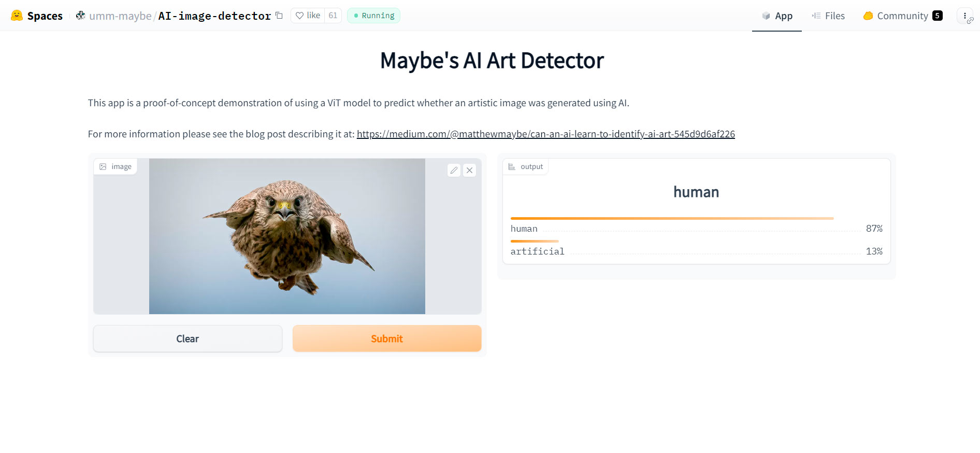Click the umm-maybe avatar icon
The image size is (980, 453).
pyautogui.click(x=81, y=16)
